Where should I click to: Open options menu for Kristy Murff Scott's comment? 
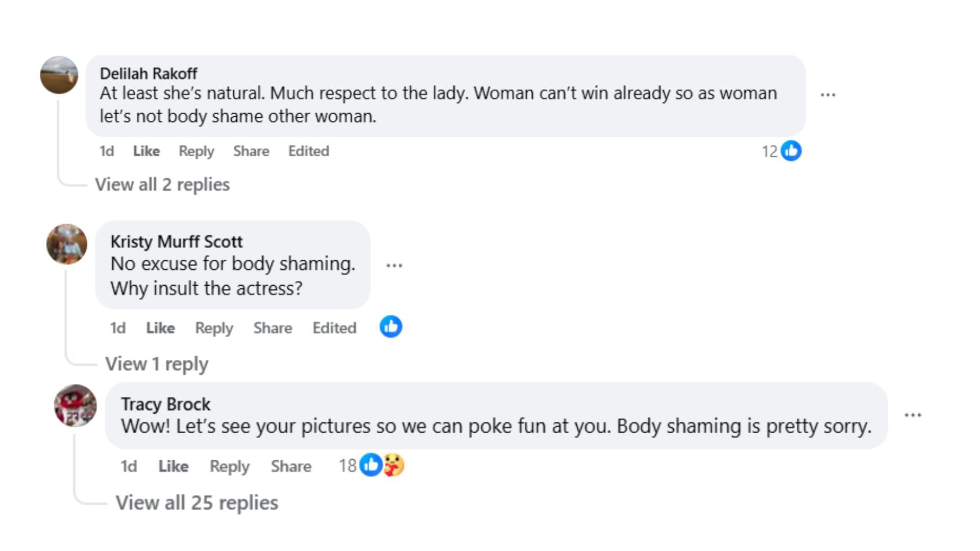pyautogui.click(x=394, y=265)
